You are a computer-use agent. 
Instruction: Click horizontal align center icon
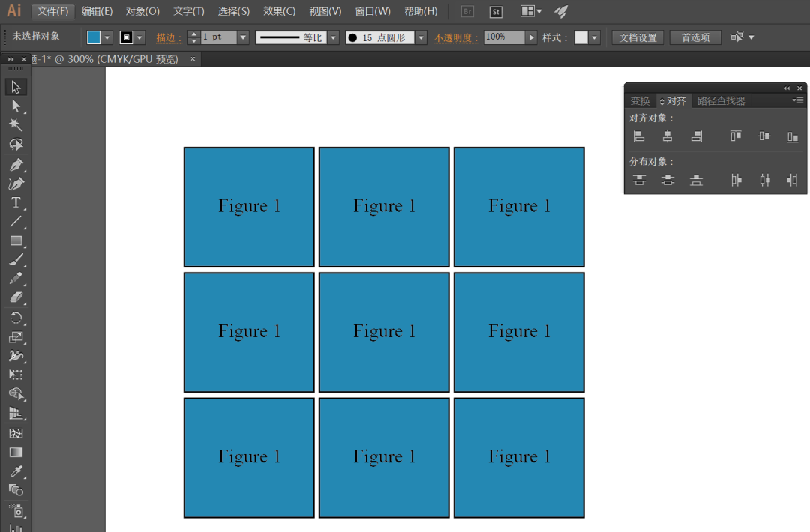coord(667,136)
